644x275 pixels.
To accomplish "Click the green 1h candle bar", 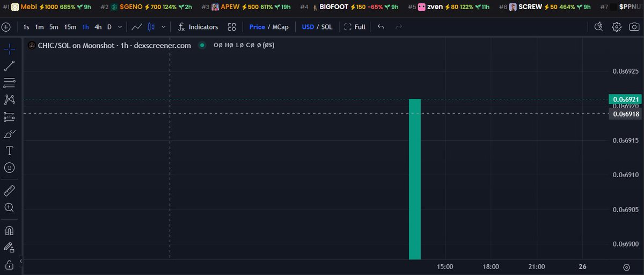I will [415, 179].
